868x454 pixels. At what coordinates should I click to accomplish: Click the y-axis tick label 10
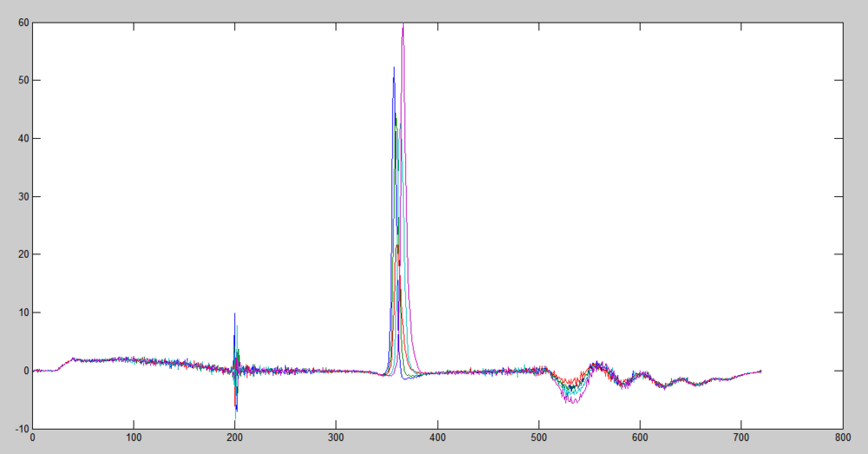24,313
